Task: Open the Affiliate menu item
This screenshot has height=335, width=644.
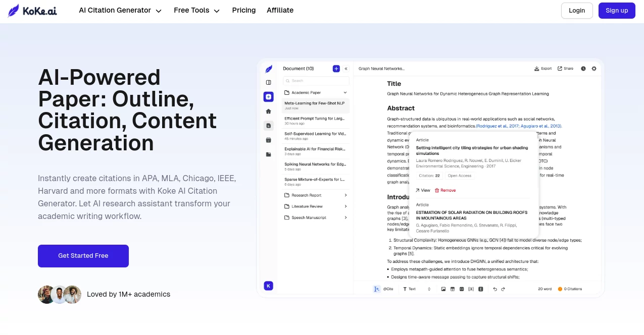Action: click(280, 10)
